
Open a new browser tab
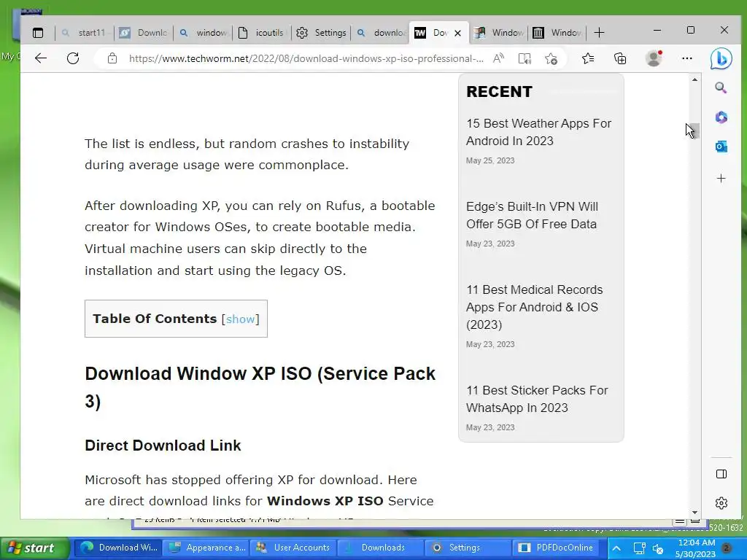pyautogui.click(x=600, y=33)
